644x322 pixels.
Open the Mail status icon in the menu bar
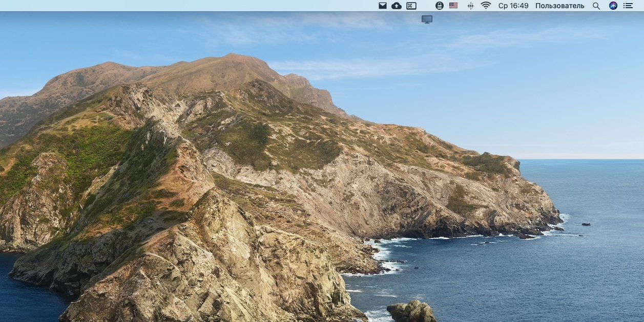point(383,6)
